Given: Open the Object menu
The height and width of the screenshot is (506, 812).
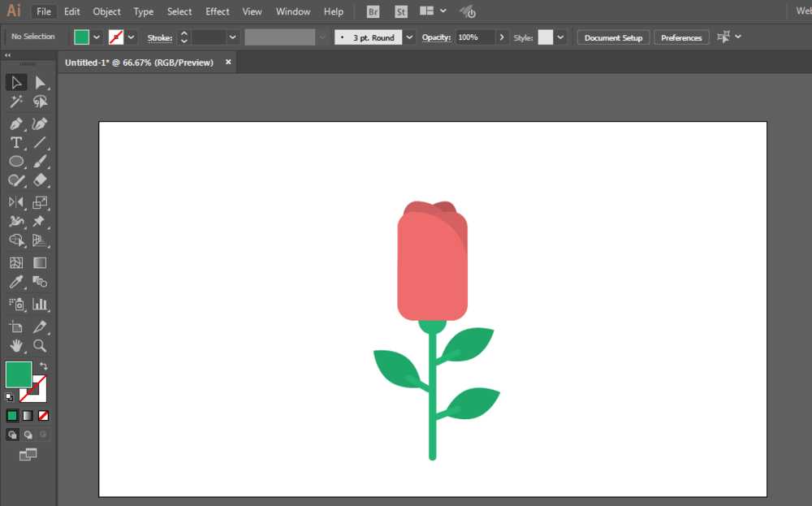Looking at the screenshot, I should [106, 12].
